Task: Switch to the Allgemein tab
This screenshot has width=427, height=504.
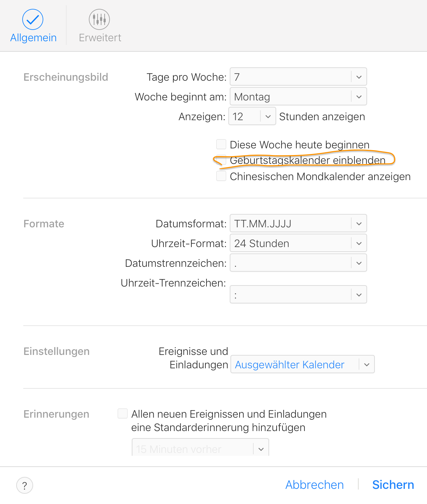Action: tap(33, 37)
